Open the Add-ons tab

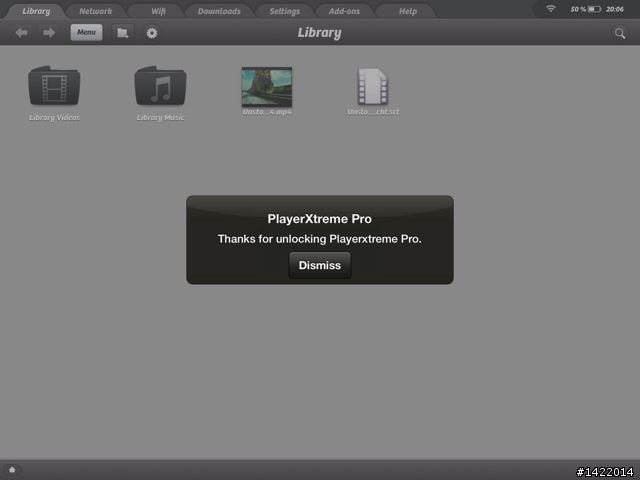tap(344, 11)
